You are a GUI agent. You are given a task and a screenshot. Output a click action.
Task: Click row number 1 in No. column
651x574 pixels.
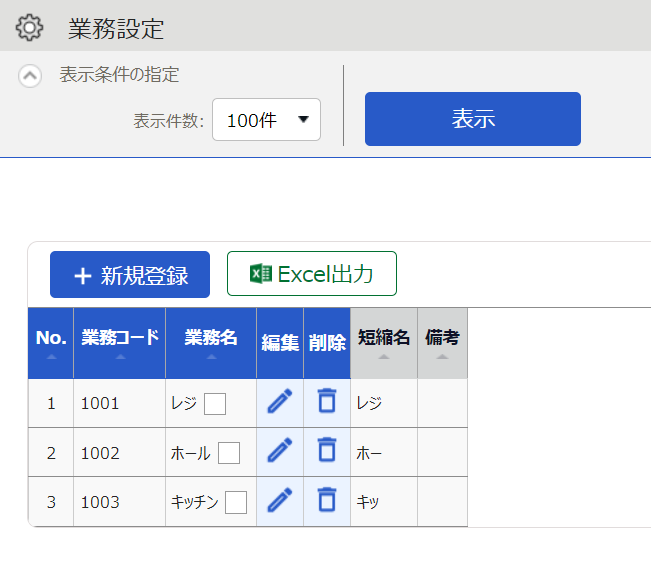pyautogui.click(x=51, y=403)
